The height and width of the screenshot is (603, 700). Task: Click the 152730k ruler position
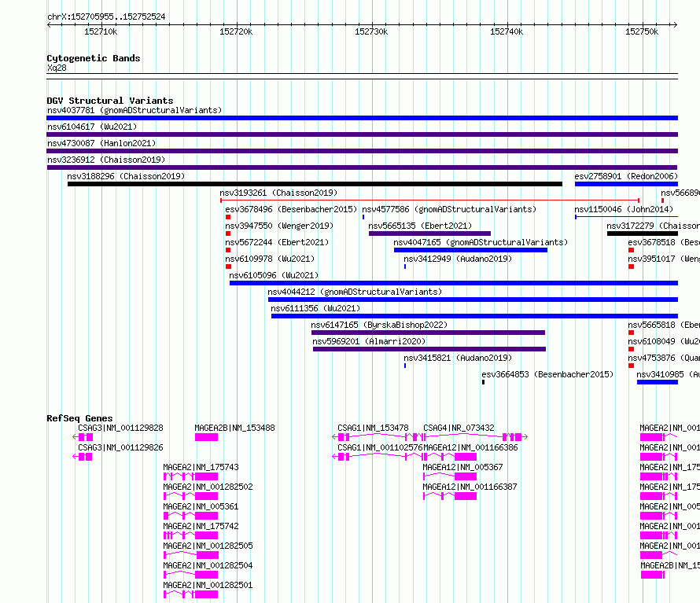click(x=371, y=31)
